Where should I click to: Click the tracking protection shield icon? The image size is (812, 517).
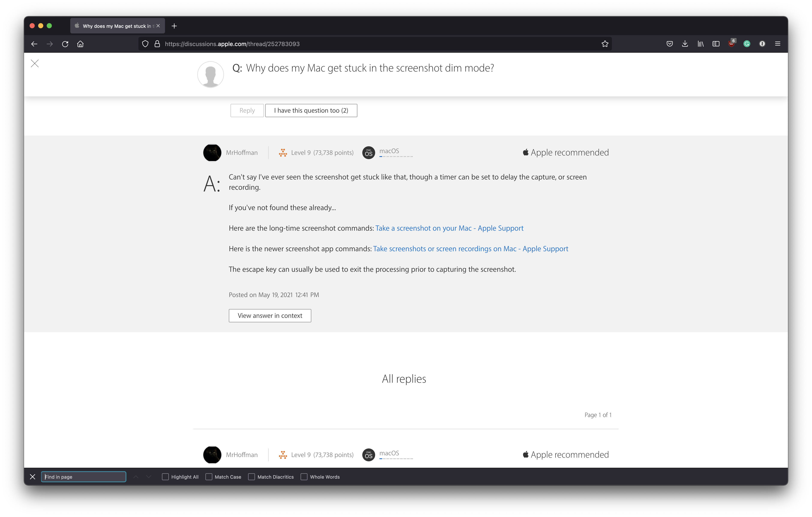[145, 44]
